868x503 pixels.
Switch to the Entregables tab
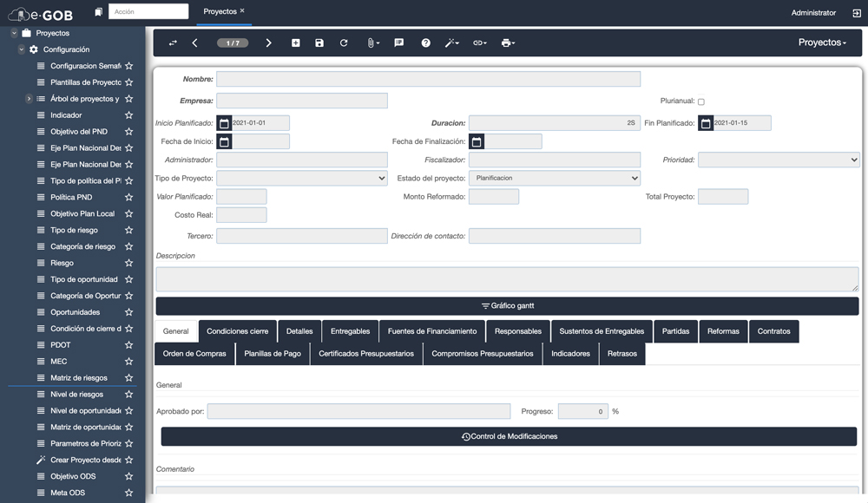350,331
